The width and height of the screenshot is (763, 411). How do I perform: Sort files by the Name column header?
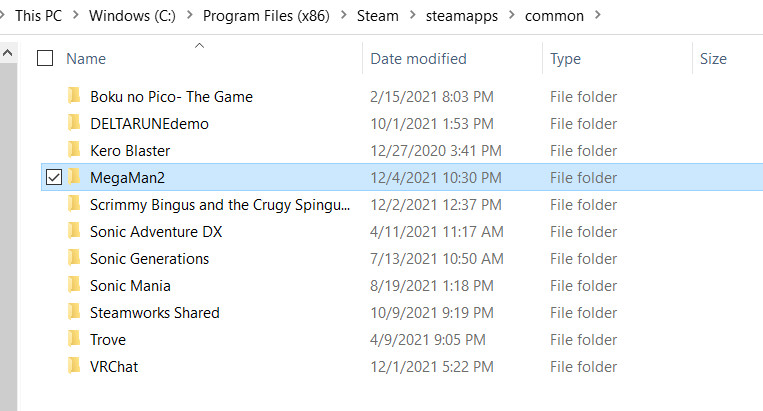[x=86, y=59]
